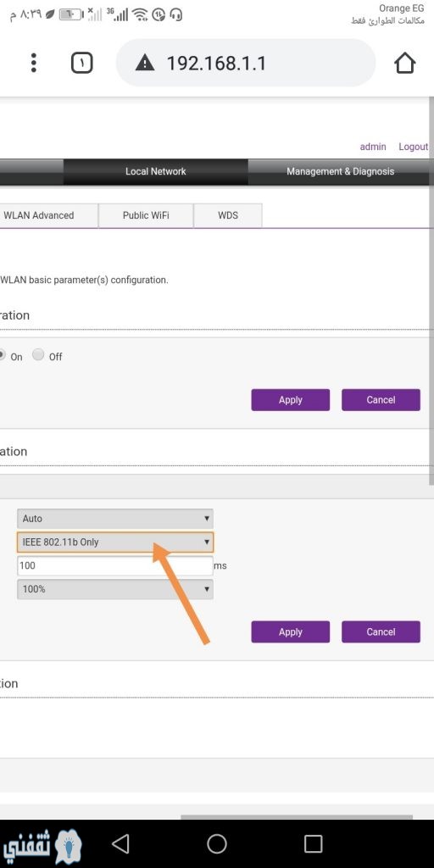Click the beacon interval field showing 100
Image resolution: width=434 pixels, height=868 pixels.
click(x=115, y=565)
